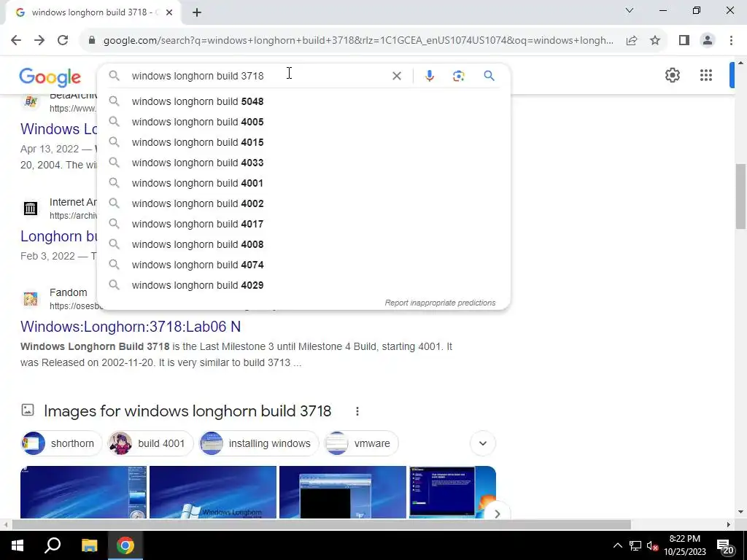Image resolution: width=747 pixels, height=560 pixels.
Task: Go back to the previous page
Action: coord(16,41)
